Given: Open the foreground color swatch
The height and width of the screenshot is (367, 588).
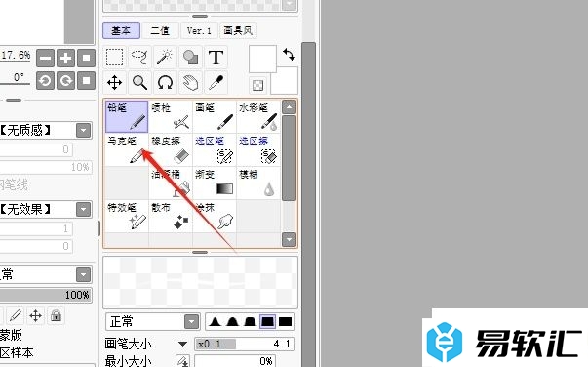Looking at the screenshot, I should (x=262, y=59).
